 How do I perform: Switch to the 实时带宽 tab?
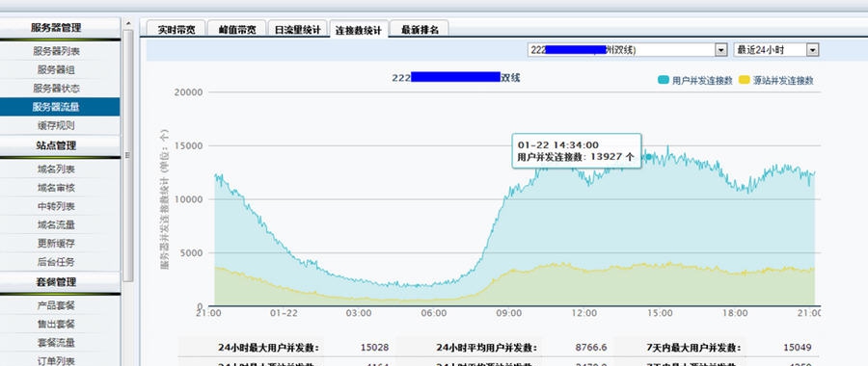(x=176, y=30)
